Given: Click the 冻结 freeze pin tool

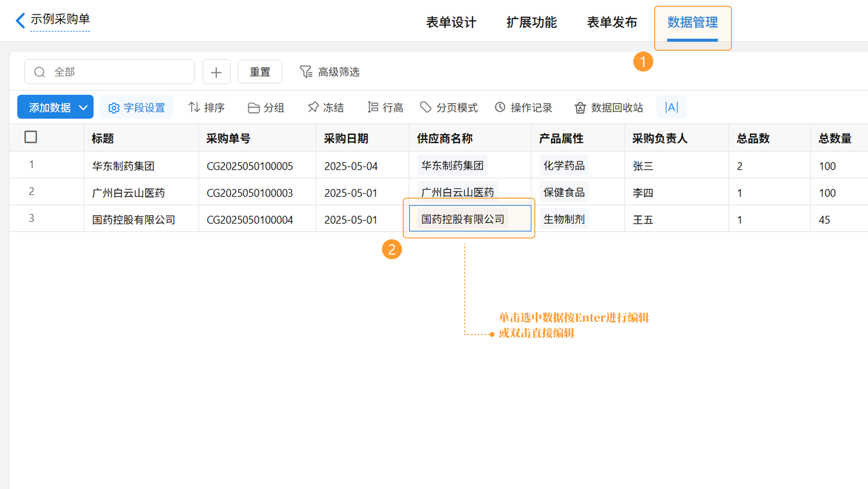Looking at the screenshot, I should click(325, 107).
